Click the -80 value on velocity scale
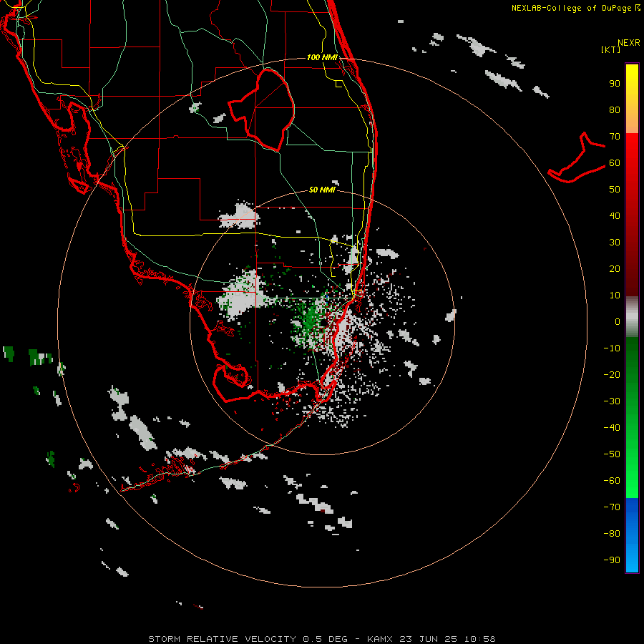 pyautogui.click(x=612, y=534)
